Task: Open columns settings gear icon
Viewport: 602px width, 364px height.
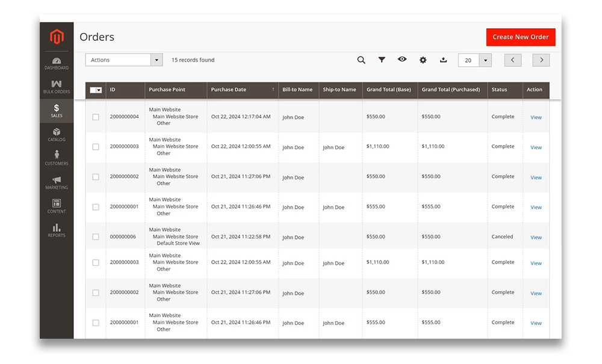Action: click(423, 60)
